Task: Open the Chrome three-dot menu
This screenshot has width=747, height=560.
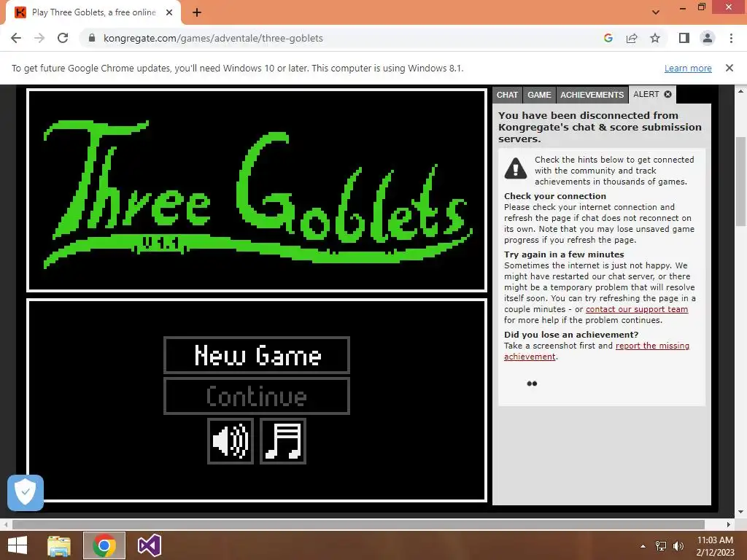Action: [x=731, y=38]
